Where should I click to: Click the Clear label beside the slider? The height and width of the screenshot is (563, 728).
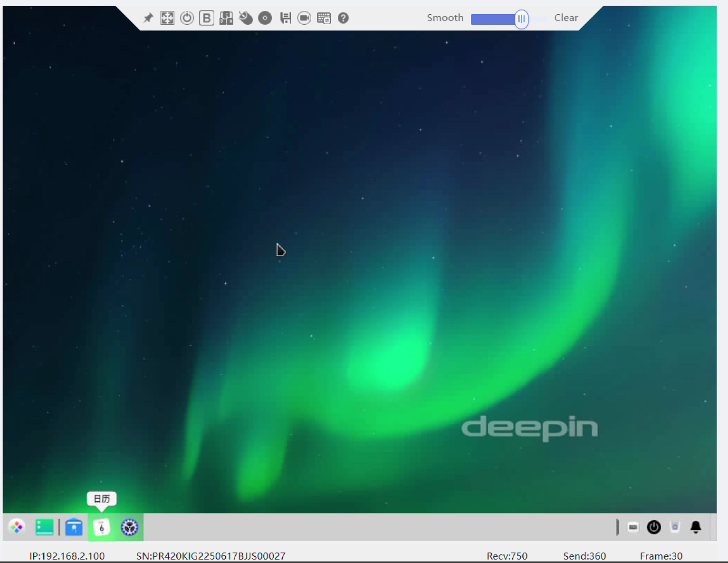coord(566,18)
